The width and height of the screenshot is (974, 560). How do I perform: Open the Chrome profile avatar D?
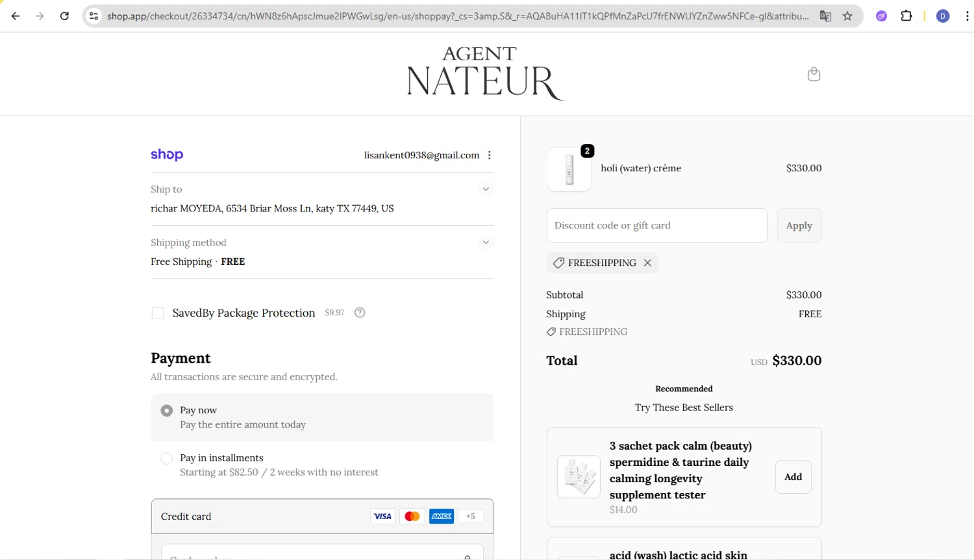click(943, 16)
